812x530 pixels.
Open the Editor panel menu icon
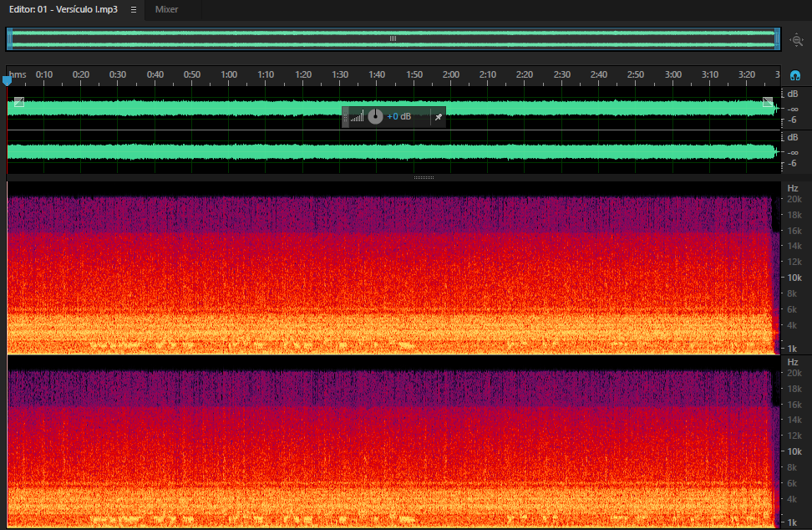click(x=134, y=10)
